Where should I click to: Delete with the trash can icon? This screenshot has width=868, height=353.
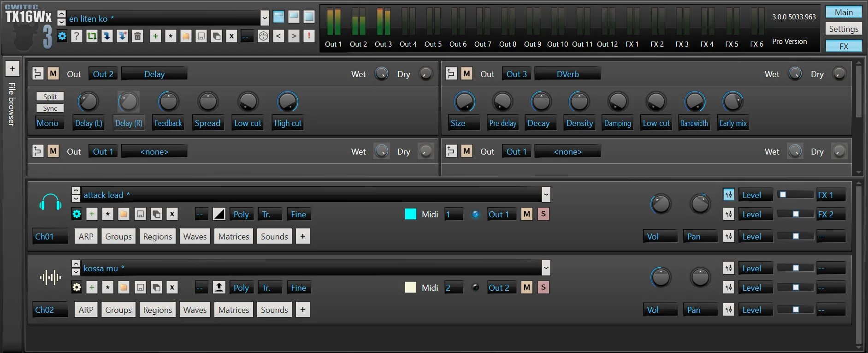point(137,36)
